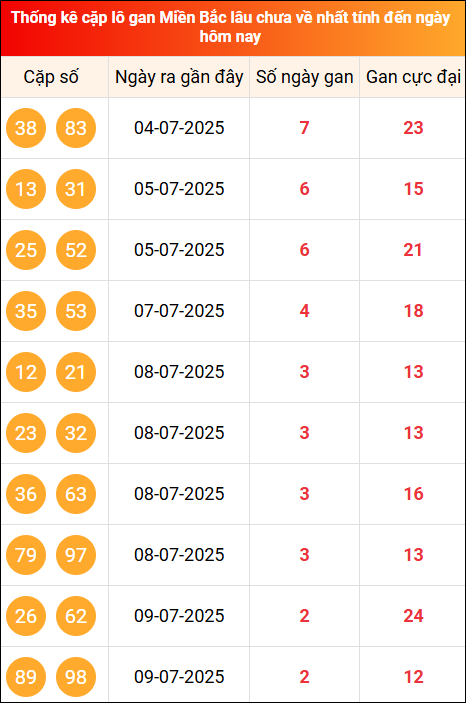
Task: Select the number ball 52
Action: pos(76,250)
